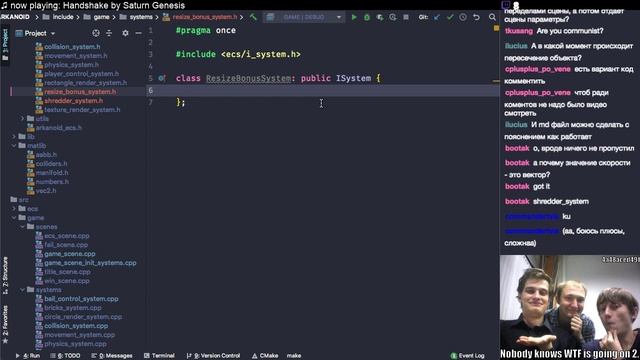
Task: Open the Project view dropdown
Action: [53, 33]
